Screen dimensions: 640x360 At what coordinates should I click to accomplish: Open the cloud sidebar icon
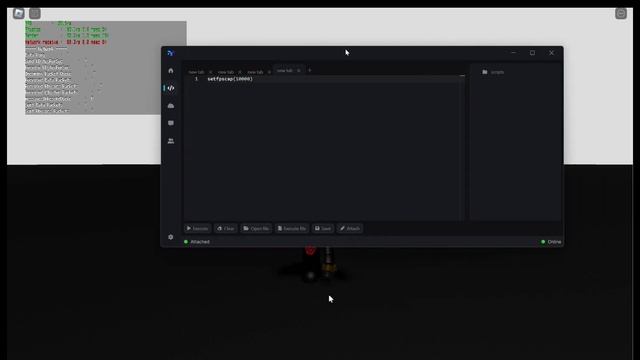171,106
